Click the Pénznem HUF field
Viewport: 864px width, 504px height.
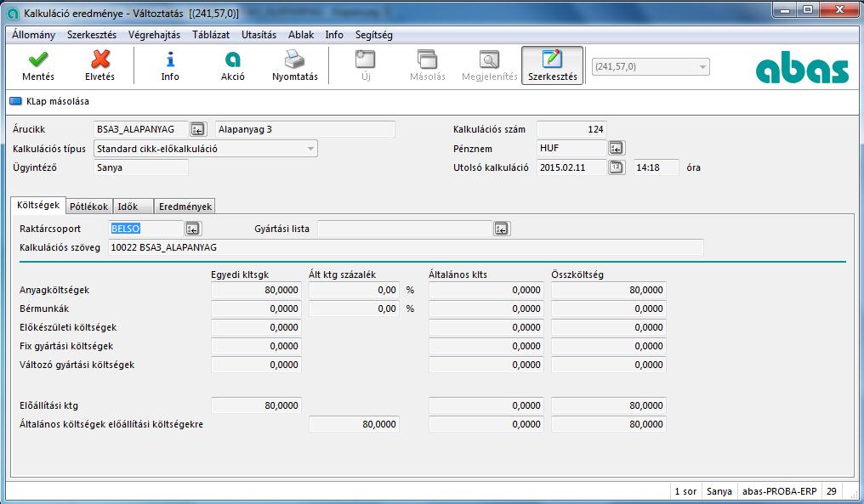[571, 148]
